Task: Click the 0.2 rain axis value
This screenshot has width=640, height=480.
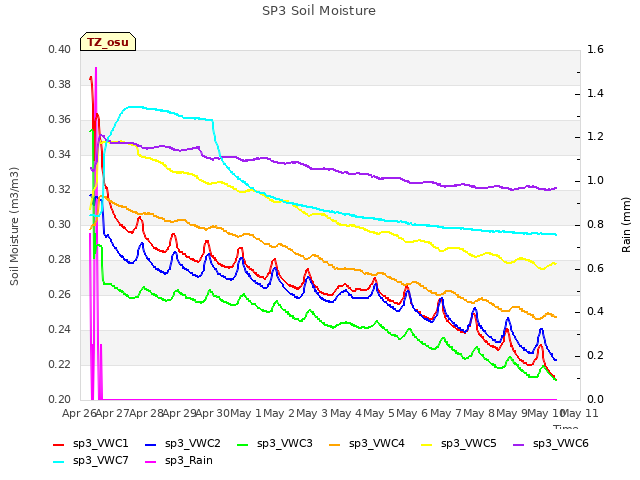Action: (595, 356)
